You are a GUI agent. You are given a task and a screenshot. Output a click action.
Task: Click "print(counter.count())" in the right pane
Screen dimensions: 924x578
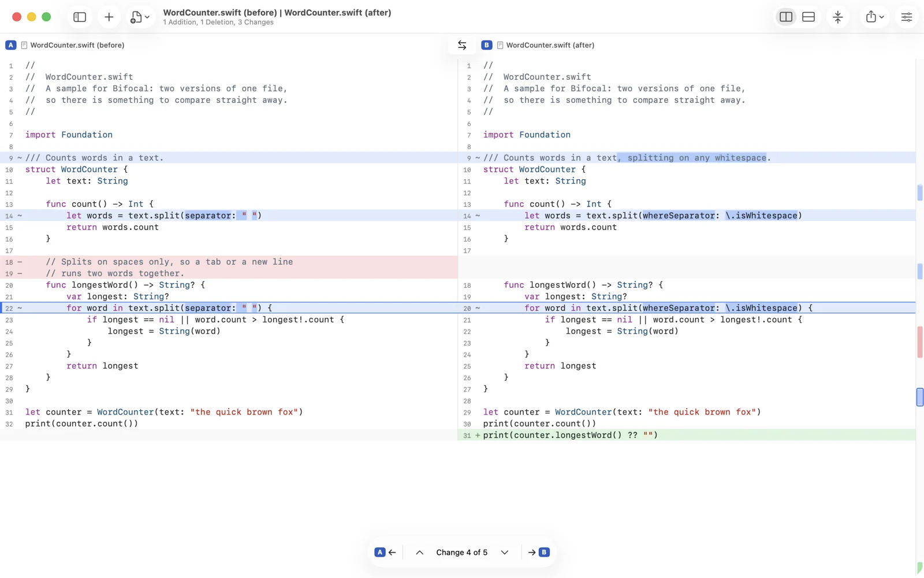point(539,424)
